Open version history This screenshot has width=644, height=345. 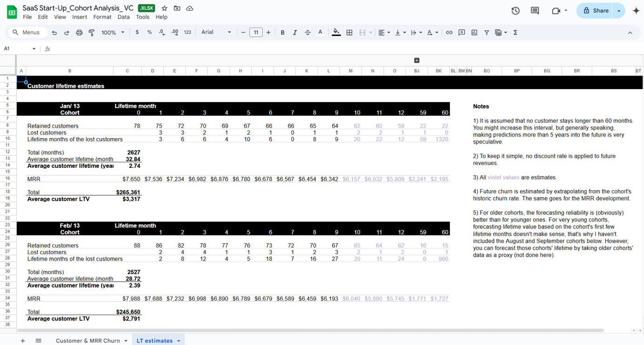[x=515, y=10]
